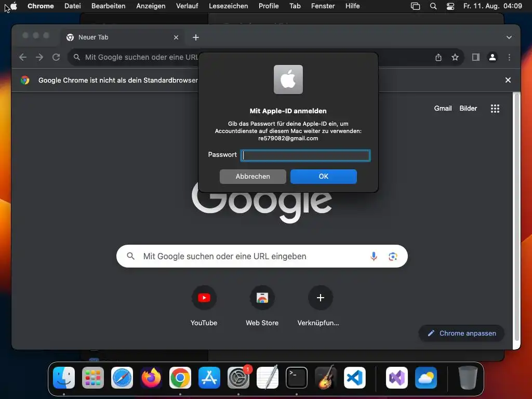532x399 pixels.
Task: Confirm the Apple-ID dialog with OK
Action: pos(323,177)
